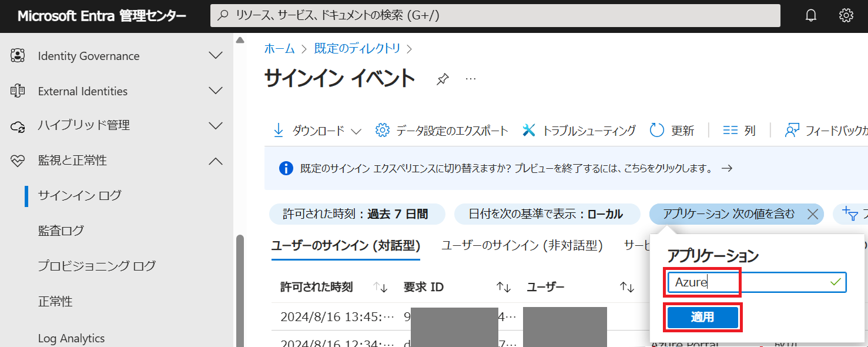Sort by 要求 ID arrows
This screenshot has width=868, height=347.
point(503,287)
